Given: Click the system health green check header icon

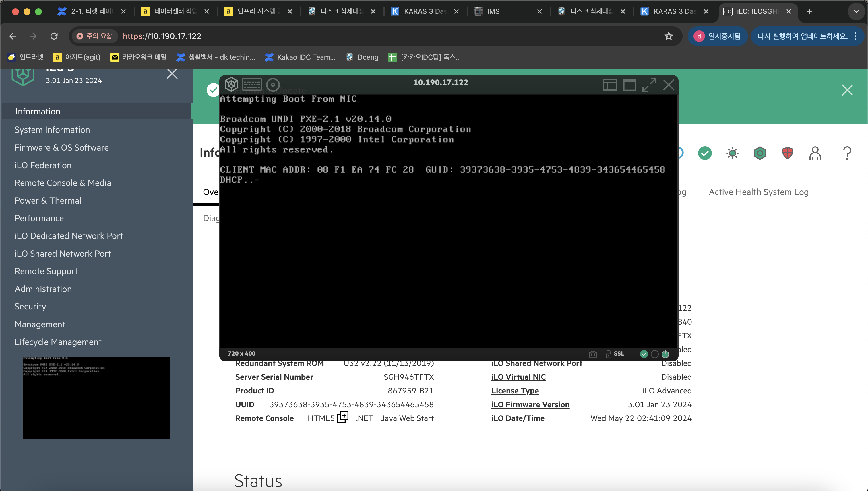Looking at the screenshot, I should tap(705, 153).
